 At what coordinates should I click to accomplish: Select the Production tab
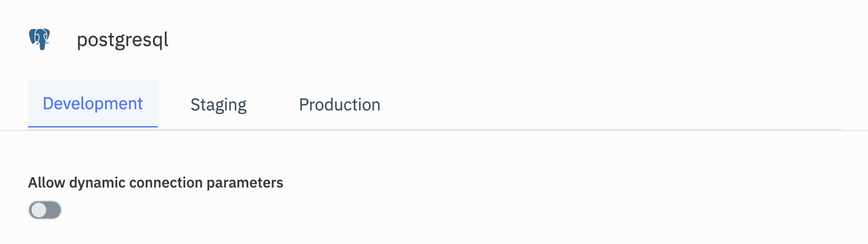pyautogui.click(x=339, y=105)
